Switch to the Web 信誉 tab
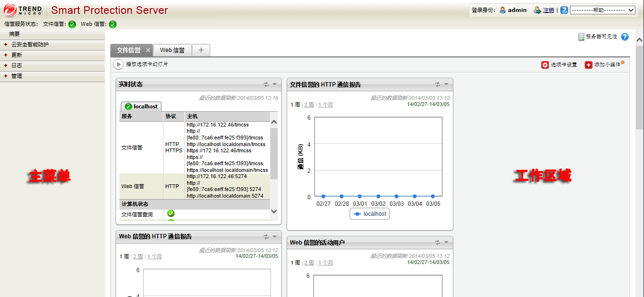 pyautogui.click(x=172, y=50)
